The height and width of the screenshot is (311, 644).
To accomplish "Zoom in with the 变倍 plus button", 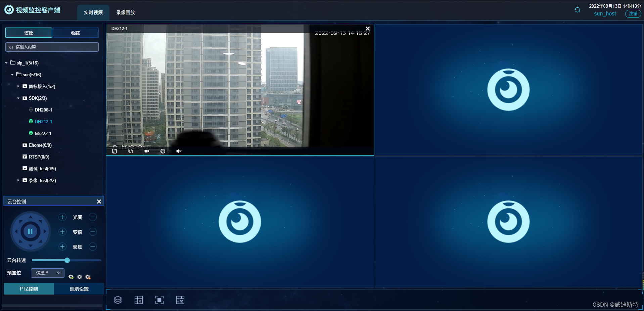I will (62, 232).
